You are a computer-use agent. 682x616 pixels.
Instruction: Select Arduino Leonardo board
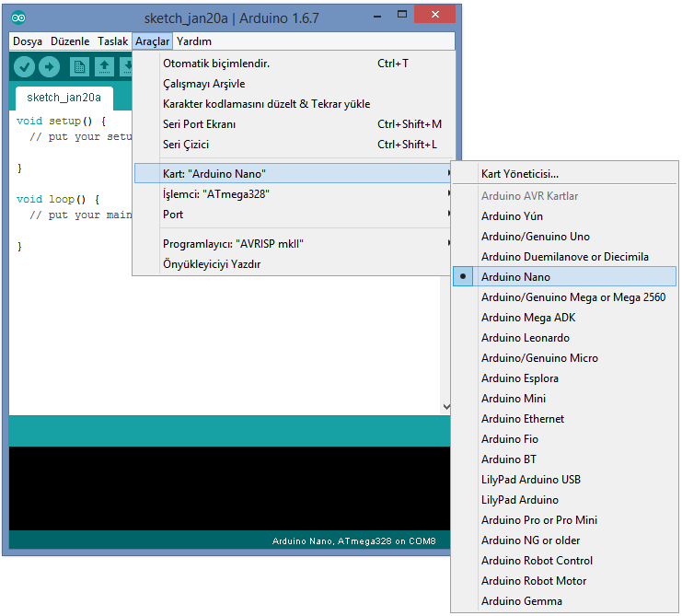tap(564, 338)
